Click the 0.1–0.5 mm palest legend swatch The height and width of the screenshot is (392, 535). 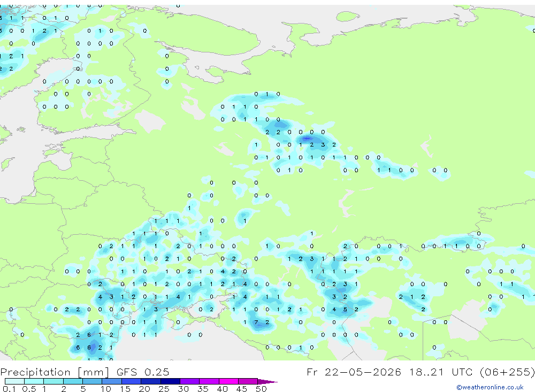coord(14,381)
